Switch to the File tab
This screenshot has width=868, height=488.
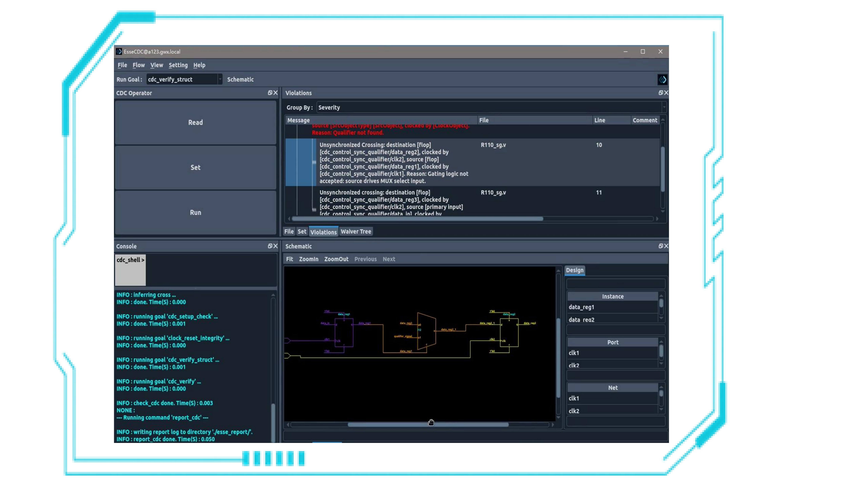click(289, 231)
